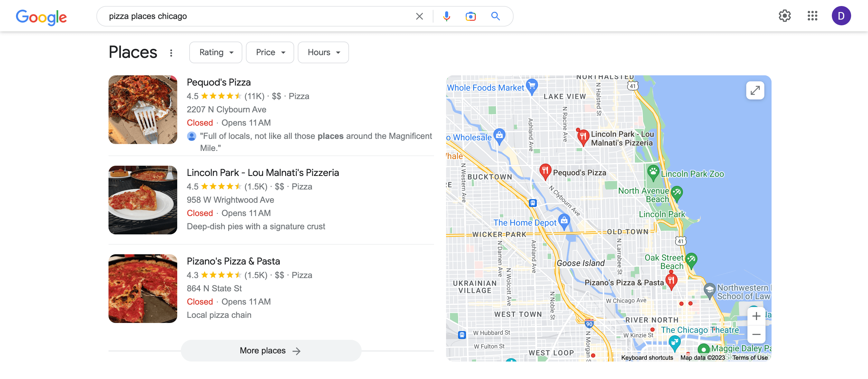The image size is (868, 379).
Task: Expand the Rating filter dropdown
Action: click(x=215, y=52)
